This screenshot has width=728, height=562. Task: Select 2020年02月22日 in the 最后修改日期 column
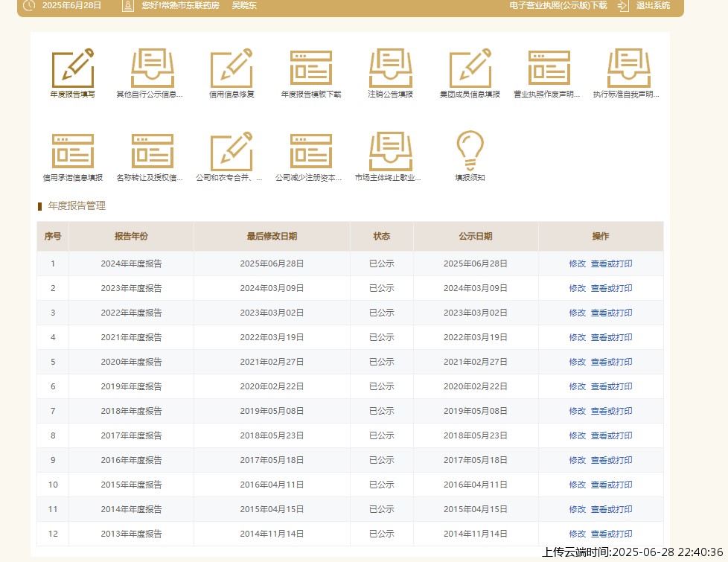[272, 386]
